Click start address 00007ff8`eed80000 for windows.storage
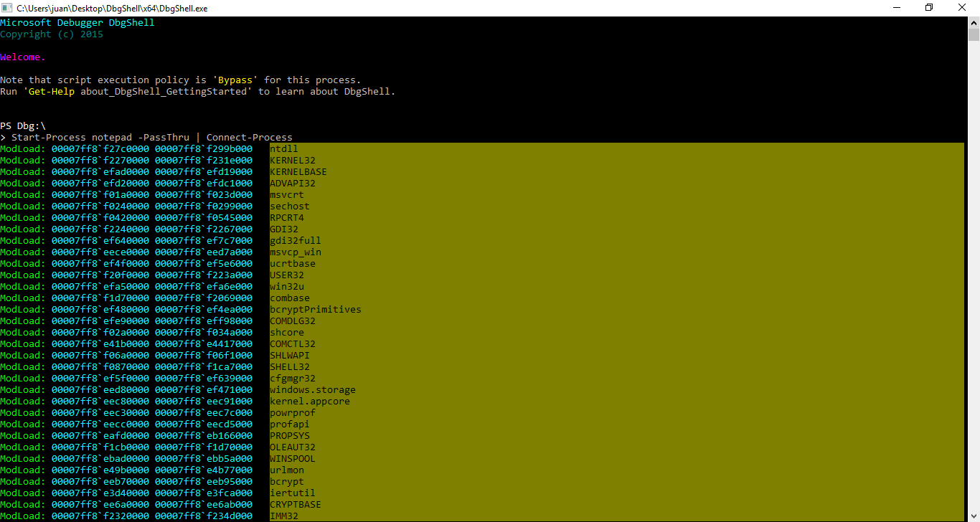980x522 pixels. (x=100, y=390)
